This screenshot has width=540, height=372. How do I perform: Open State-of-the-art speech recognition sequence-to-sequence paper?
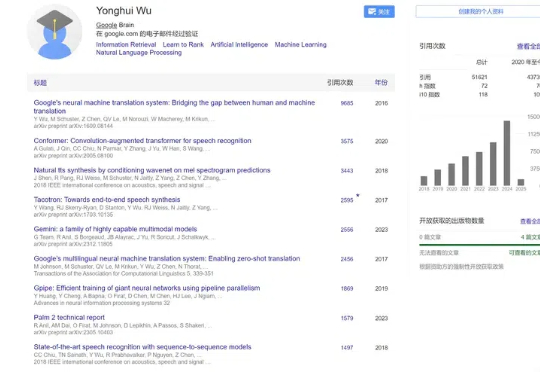142,347
